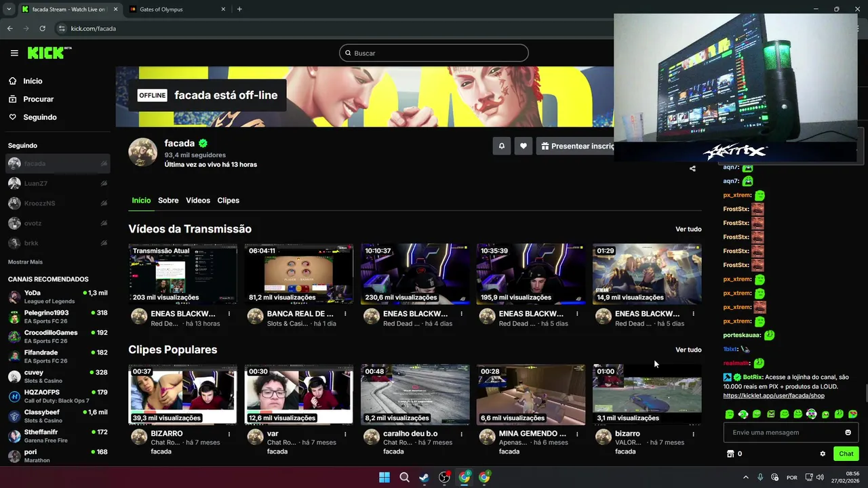Open the kicklet.app shop link in chat

pos(774,396)
